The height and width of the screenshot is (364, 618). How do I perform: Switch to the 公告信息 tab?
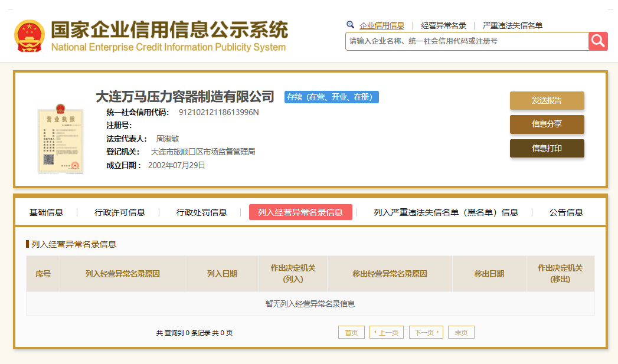(x=566, y=212)
